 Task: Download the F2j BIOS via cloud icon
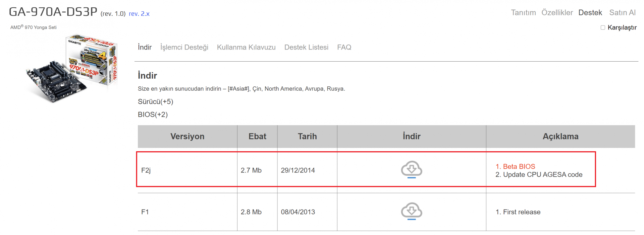pos(412,169)
